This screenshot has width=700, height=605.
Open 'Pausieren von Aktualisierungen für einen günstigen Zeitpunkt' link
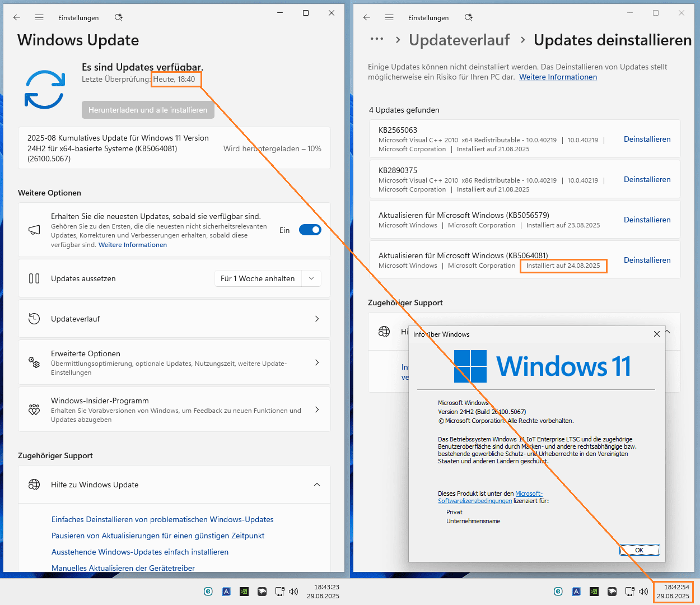158,536
